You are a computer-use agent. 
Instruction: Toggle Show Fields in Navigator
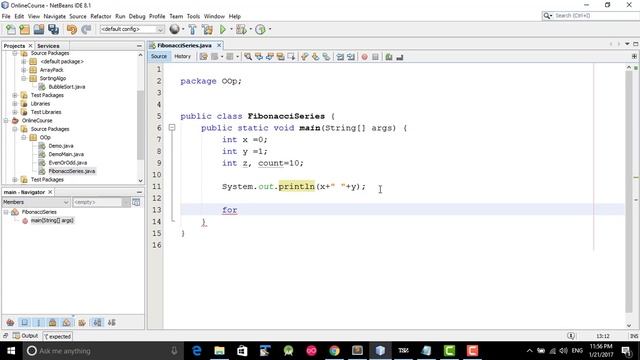click(x=25, y=322)
